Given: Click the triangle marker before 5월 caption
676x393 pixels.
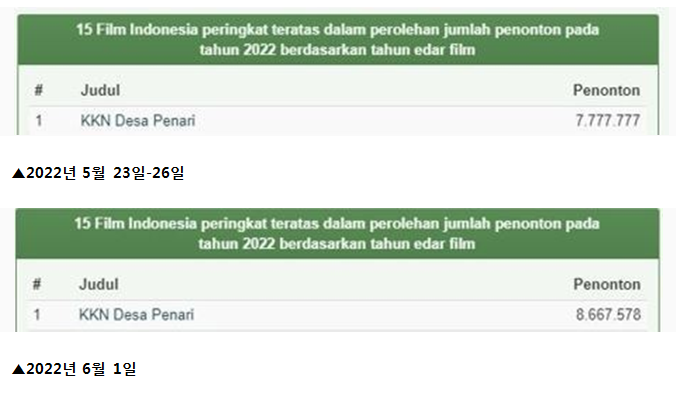Looking at the screenshot, I should [19, 173].
